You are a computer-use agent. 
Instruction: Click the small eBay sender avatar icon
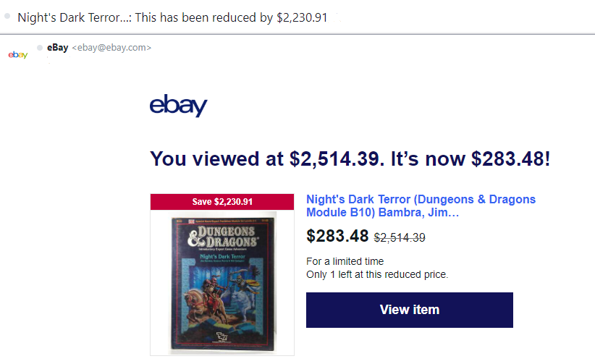coord(18,55)
